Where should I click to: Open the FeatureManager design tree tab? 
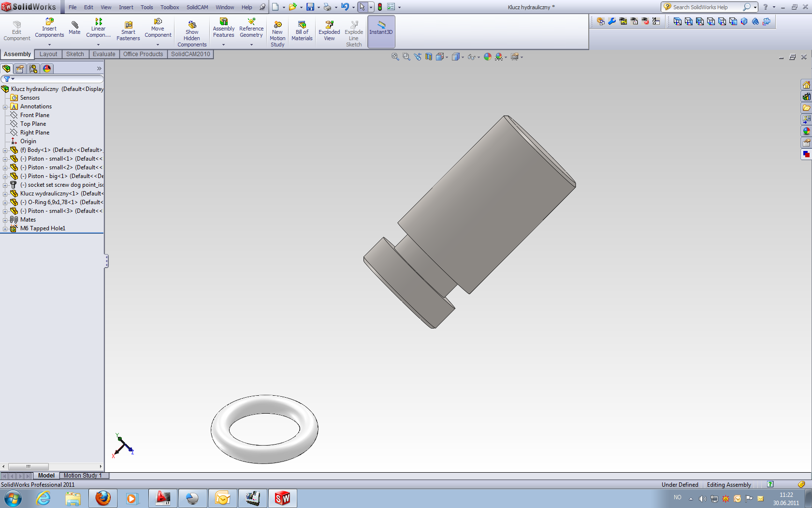(7, 69)
